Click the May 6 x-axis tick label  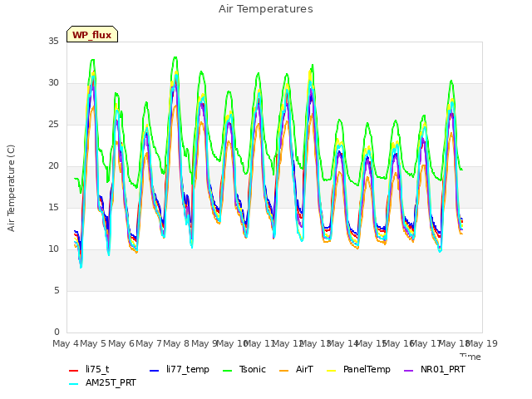coord(121,343)
